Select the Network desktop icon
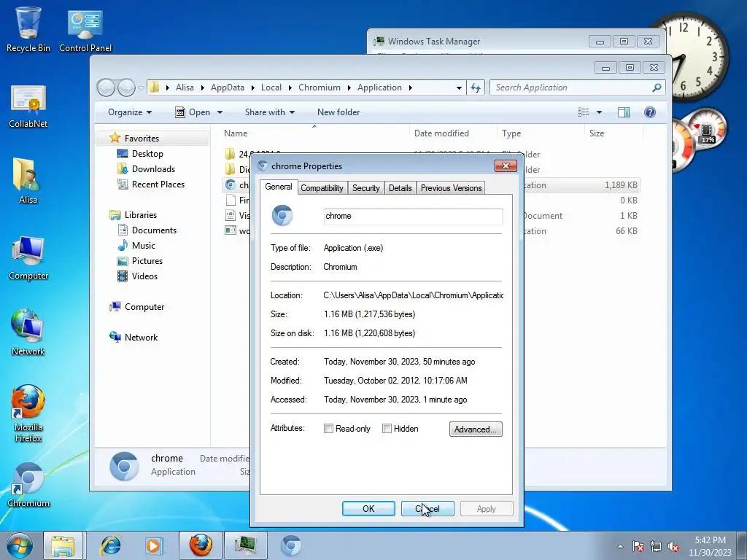Image resolution: width=747 pixels, height=560 pixels. coord(28,333)
